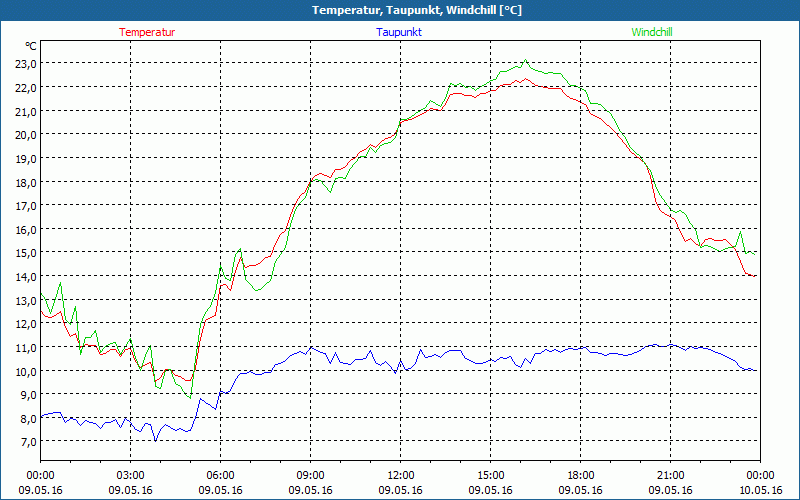Click the chart title 'Temperatur, Taupunkt, Windchill [°C]'
The width and height of the screenshot is (800, 500).
point(417,10)
